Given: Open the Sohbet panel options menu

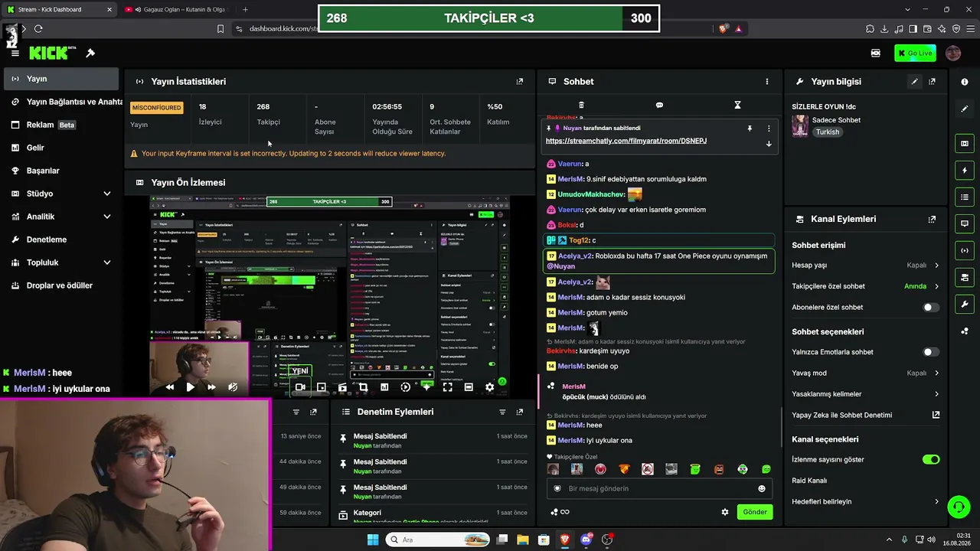Looking at the screenshot, I should (x=767, y=81).
